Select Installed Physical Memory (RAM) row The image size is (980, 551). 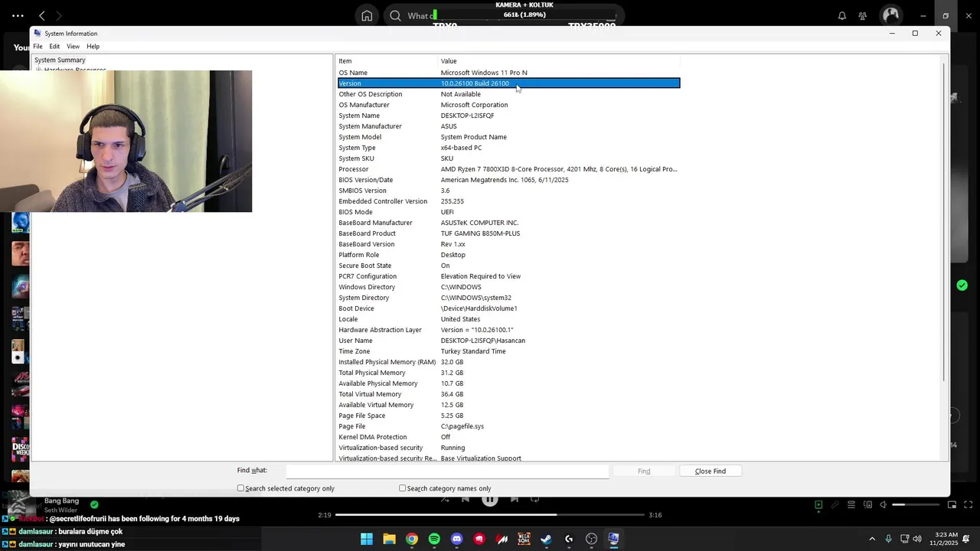click(508, 362)
